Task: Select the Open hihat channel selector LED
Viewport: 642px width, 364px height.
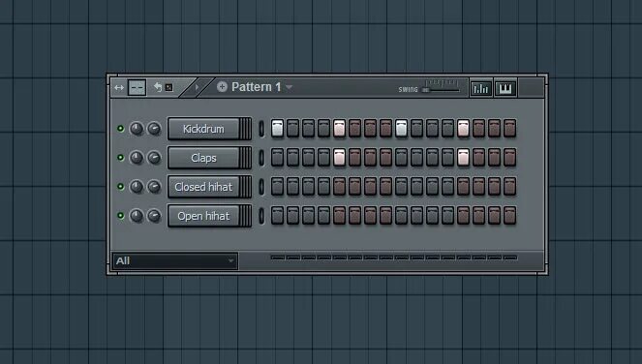Action: tap(261, 216)
